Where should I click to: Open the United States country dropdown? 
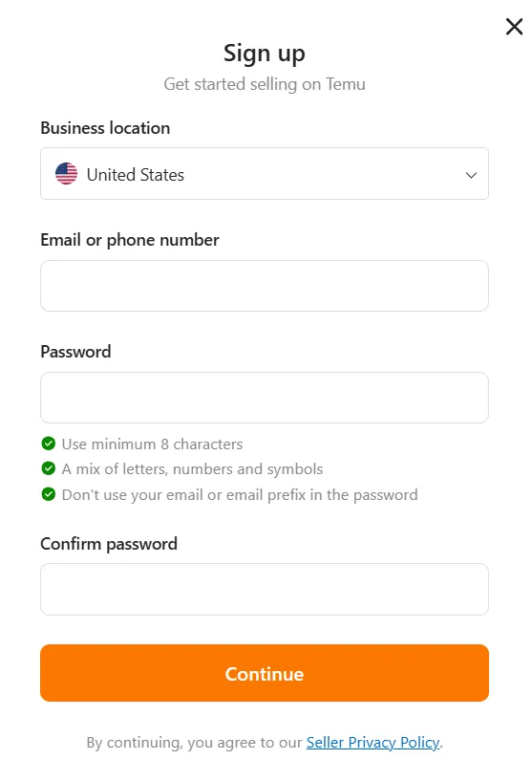point(265,174)
